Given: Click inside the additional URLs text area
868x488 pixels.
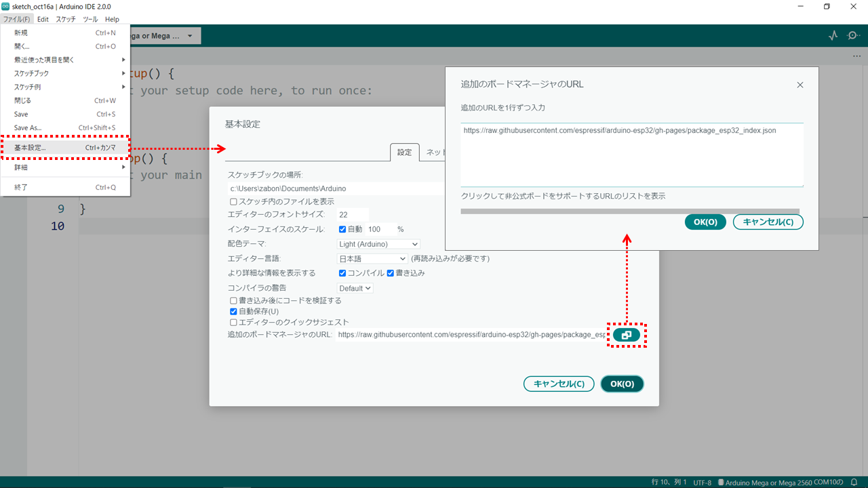Looking at the screenshot, I should coord(631,156).
